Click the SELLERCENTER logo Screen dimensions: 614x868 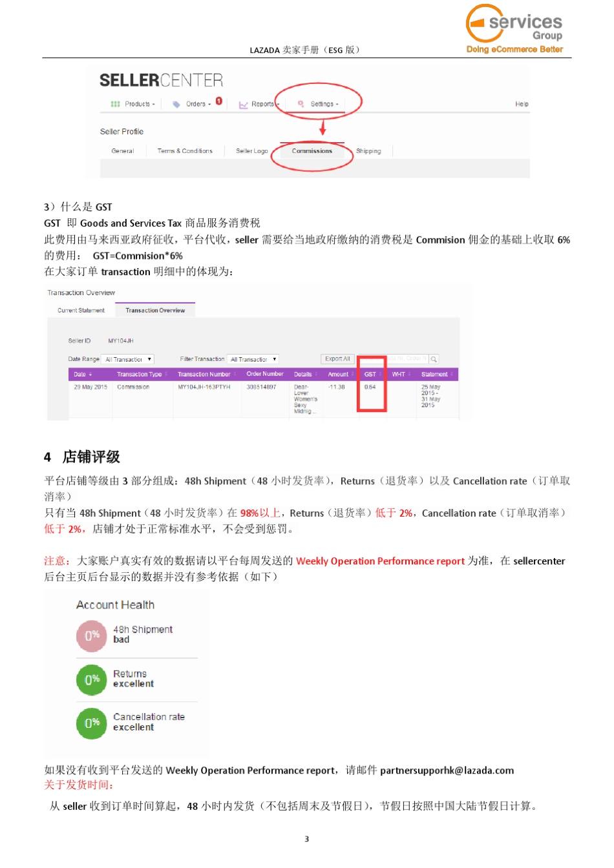pyautogui.click(x=161, y=80)
